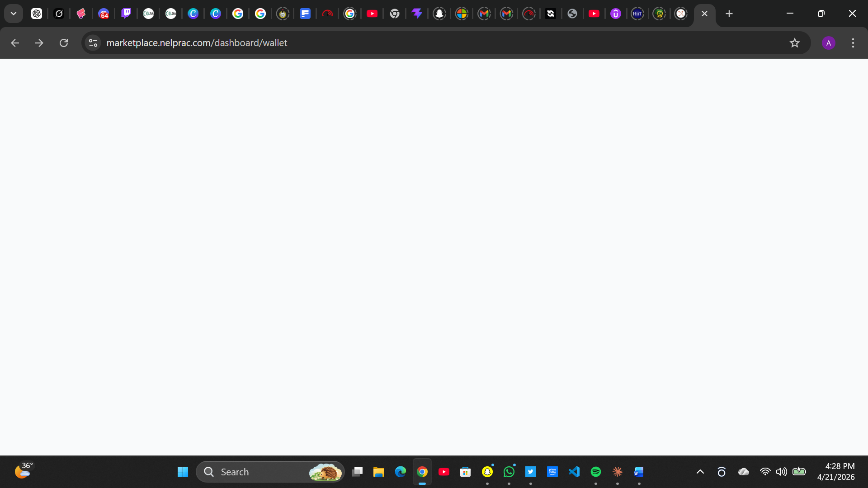The height and width of the screenshot is (488, 868).
Task: Open the Chrome three-dot menu
Action: [x=853, y=43]
